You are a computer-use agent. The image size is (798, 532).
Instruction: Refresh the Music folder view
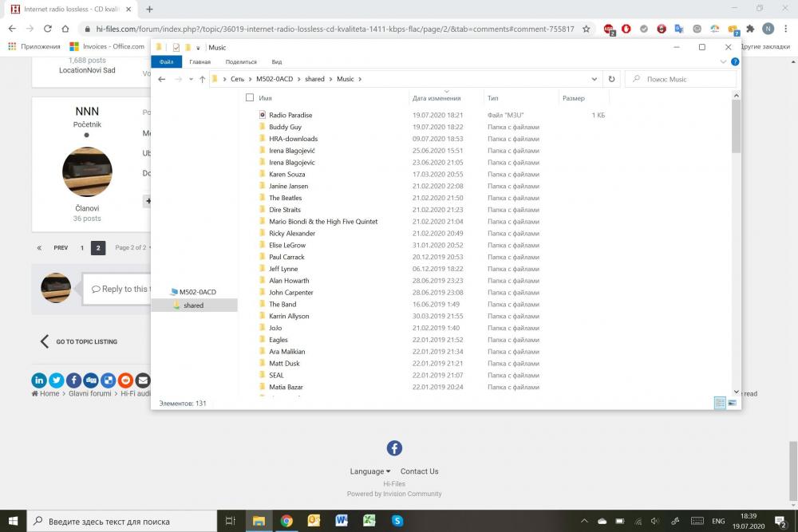coord(611,79)
